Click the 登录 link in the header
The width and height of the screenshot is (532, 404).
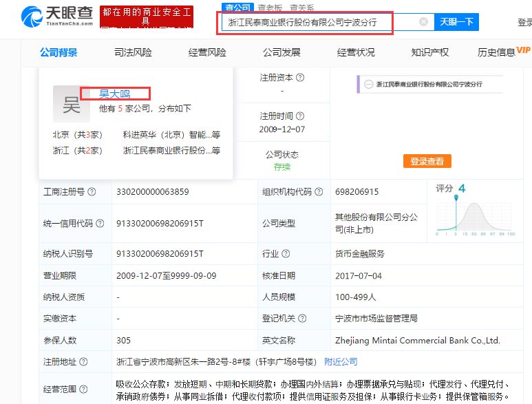pyautogui.click(x=524, y=23)
